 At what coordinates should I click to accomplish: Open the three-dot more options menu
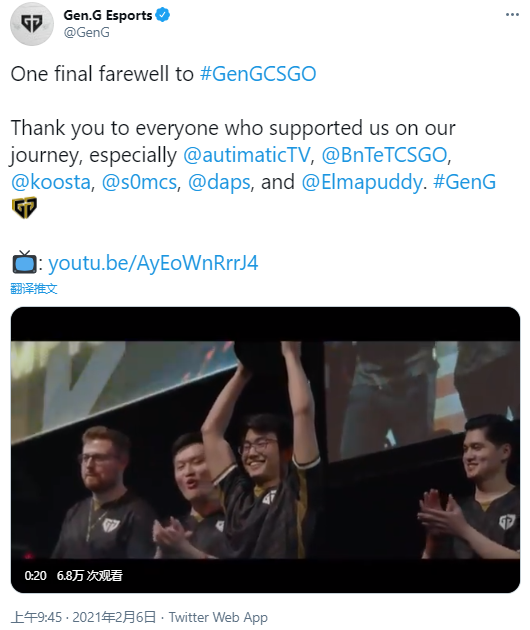tap(512, 15)
